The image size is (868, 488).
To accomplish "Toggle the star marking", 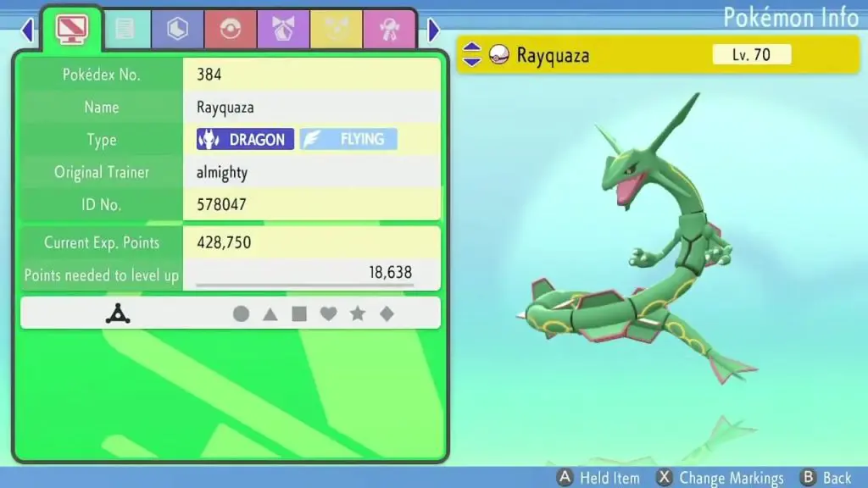I will [358, 314].
